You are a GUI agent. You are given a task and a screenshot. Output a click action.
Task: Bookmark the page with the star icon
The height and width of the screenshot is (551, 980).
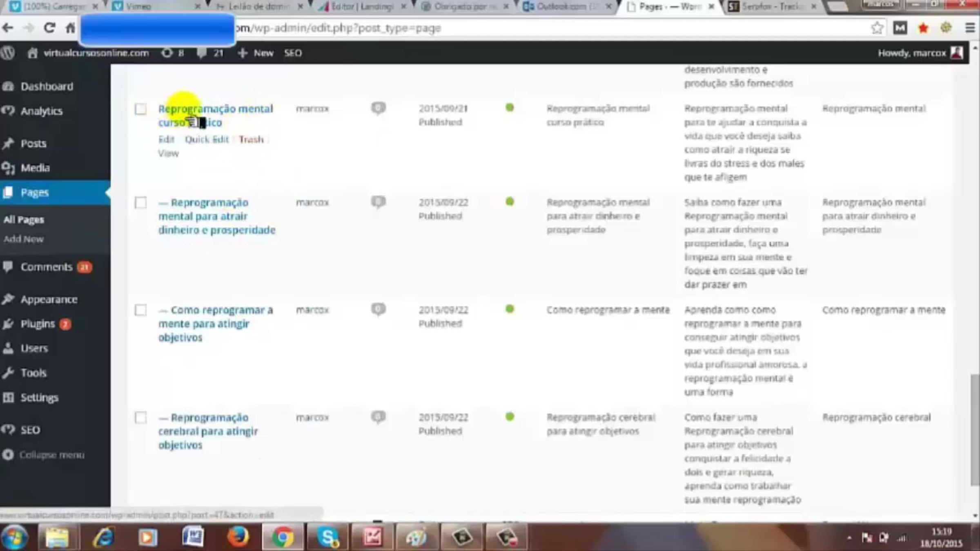click(x=877, y=28)
